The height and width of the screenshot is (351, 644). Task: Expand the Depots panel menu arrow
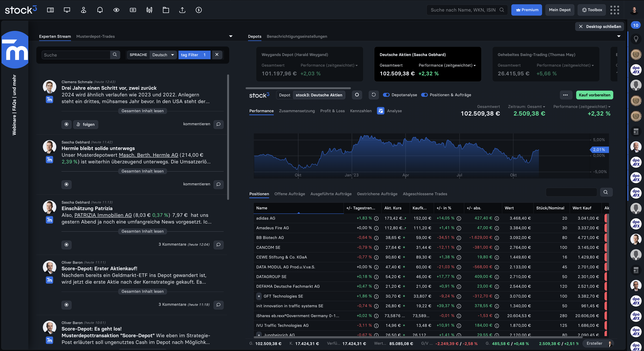coord(619,36)
